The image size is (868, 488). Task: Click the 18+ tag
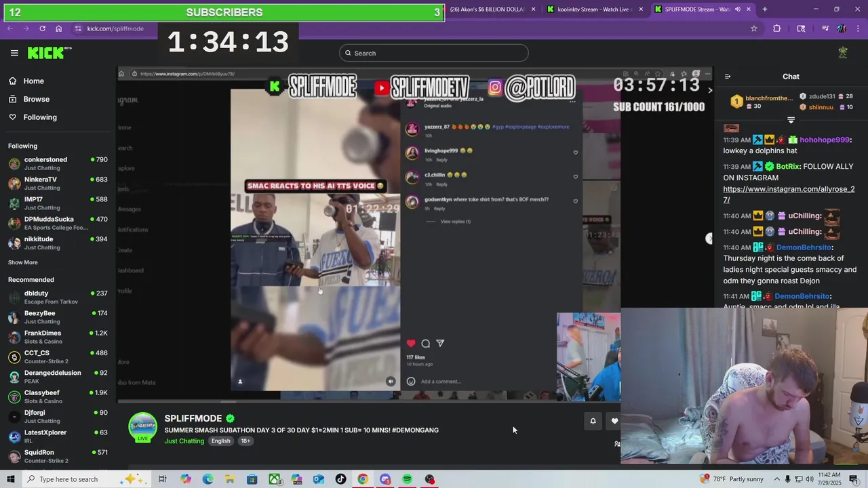(x=245, y=441)
